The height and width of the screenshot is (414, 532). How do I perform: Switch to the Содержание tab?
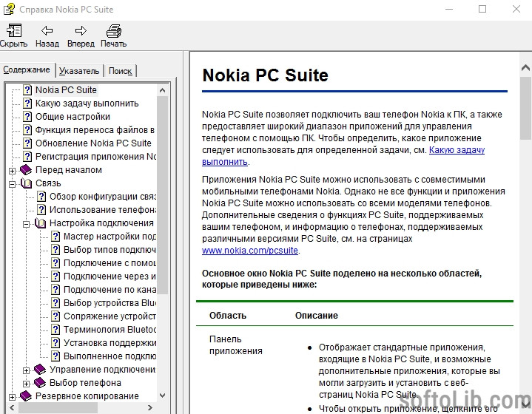tap(27, 69)
